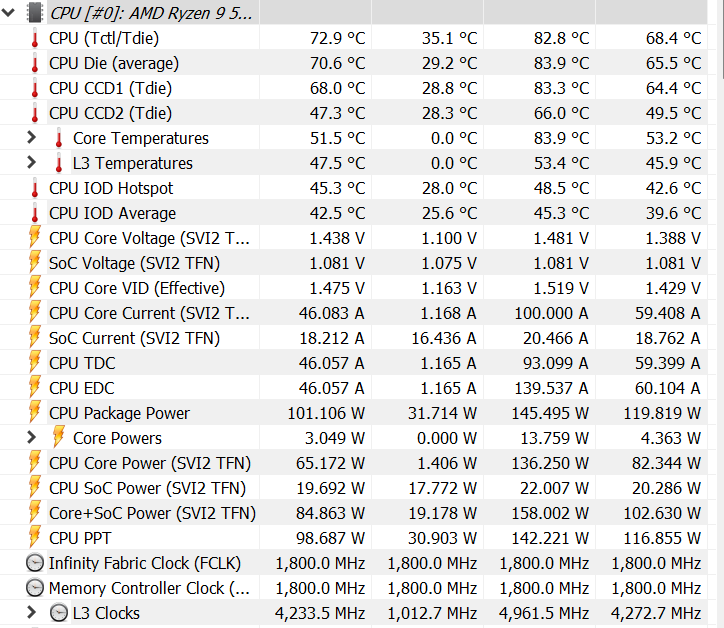Click lightning icon beside Core+SoC Power
The height and width of the screenshot is (628, 724).
35,512
